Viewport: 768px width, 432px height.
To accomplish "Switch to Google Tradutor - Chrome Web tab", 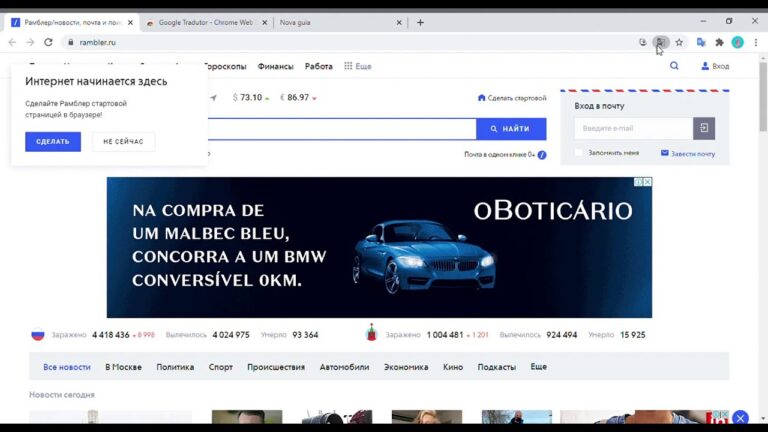I will pos(205,23).
